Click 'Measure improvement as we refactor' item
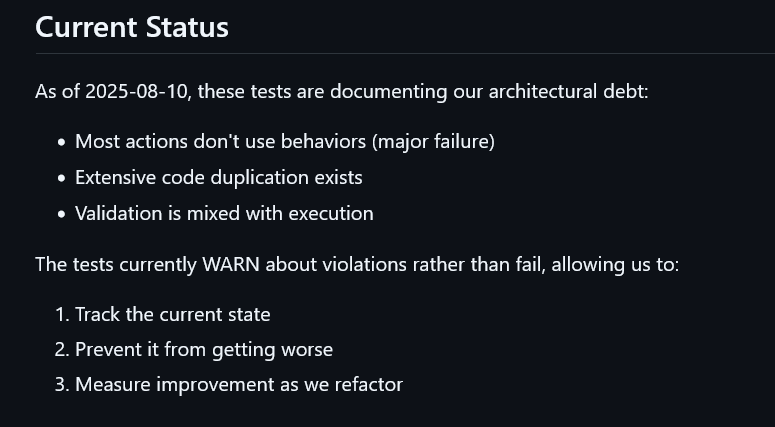The height and width of the screenshot is (427, 775). [x=238, y=384]
